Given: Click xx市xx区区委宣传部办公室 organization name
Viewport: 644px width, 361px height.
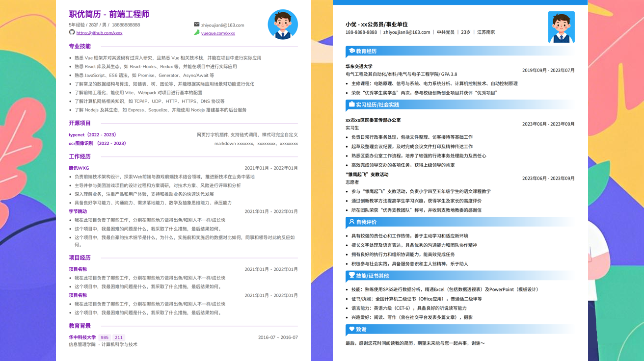Looking at the screenshot, I should point(373,120).
